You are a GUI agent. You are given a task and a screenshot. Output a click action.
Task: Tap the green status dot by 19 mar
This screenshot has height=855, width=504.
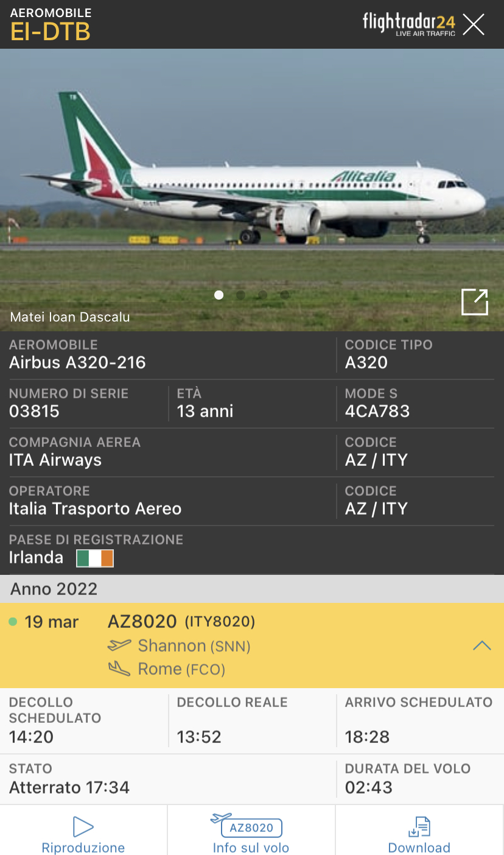pyautogui.click(x=13, y=622)
